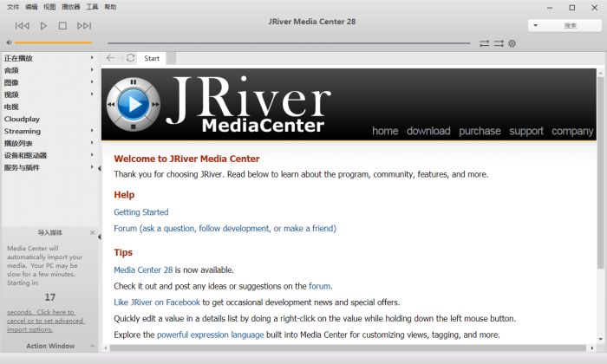Expand the Streaming tree arrow
The image size is (607, 364).
[x=92, y=131]
